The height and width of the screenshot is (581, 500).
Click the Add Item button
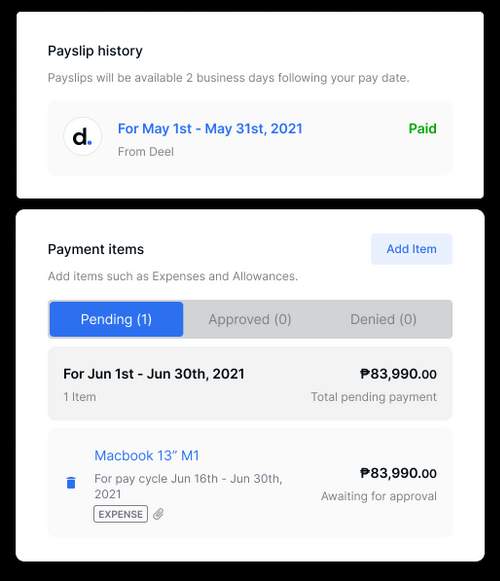(x=411, y=249)
